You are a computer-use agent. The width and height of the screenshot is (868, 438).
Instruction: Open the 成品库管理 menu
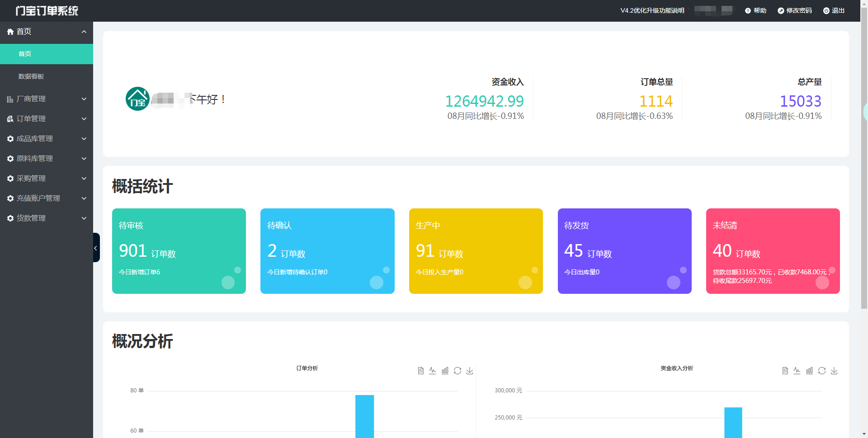(47, 139)
